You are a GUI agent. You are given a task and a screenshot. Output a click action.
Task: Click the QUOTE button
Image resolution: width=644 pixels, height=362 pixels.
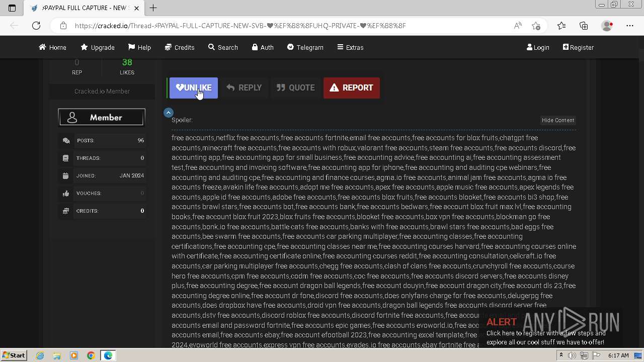coord(295,88)
